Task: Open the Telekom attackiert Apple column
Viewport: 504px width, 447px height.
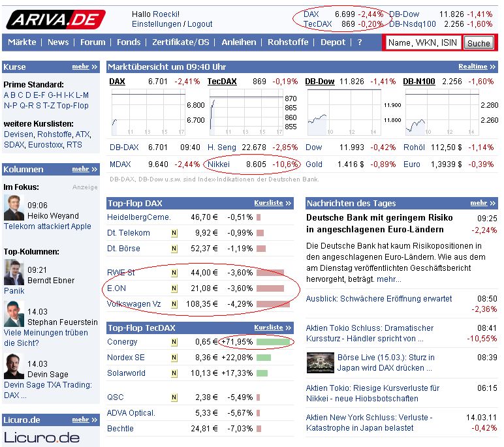Action: [x=48, y=226]
